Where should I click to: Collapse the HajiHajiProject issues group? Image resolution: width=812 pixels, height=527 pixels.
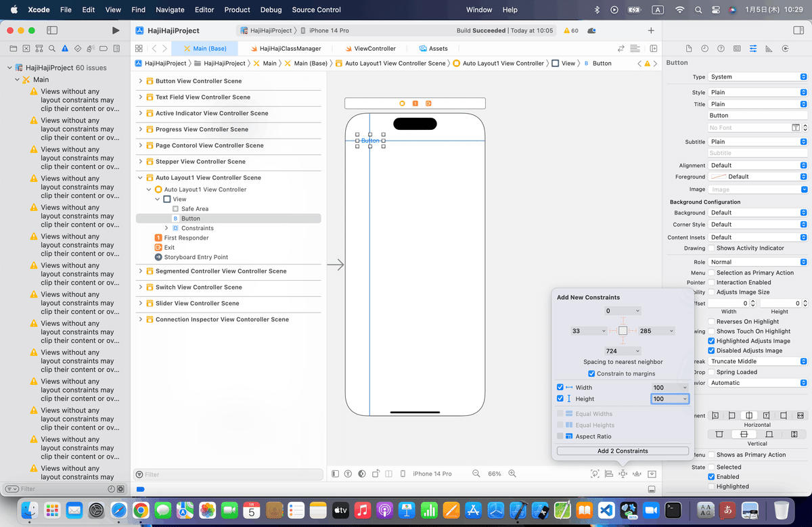(x=9, y=68)
